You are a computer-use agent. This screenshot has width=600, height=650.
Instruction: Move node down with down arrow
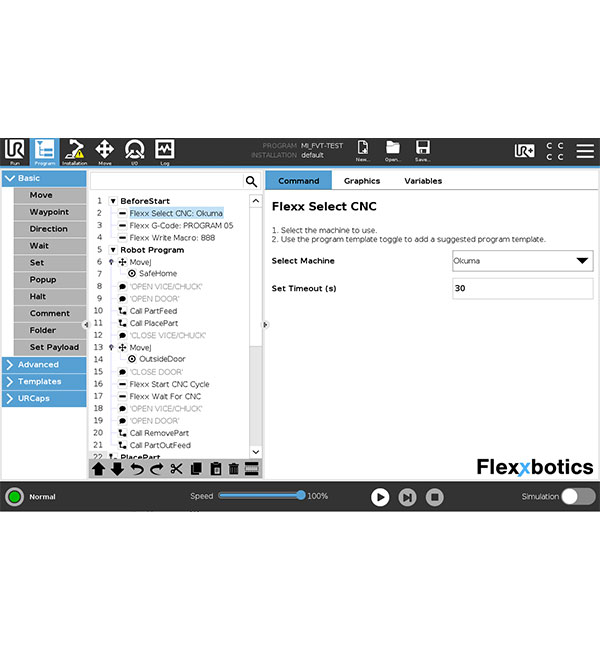coord(117,469)
